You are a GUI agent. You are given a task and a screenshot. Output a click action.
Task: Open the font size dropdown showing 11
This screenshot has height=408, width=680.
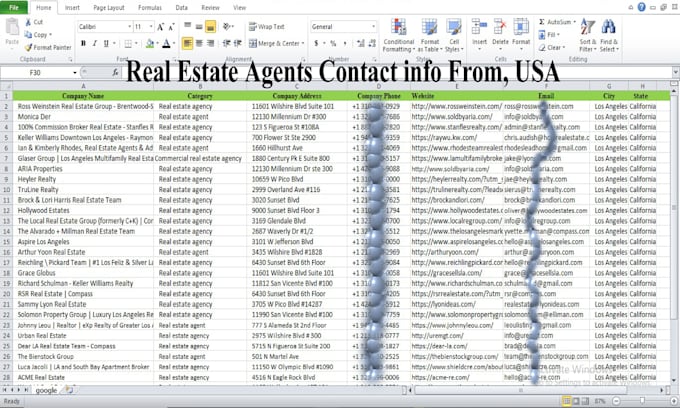[x=151, y=27]
